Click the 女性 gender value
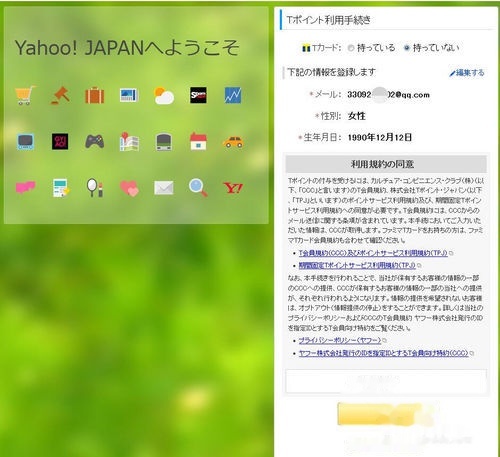The height and width of the screenshot is (457, 500). pyautogui.click(x=357, y=116)
